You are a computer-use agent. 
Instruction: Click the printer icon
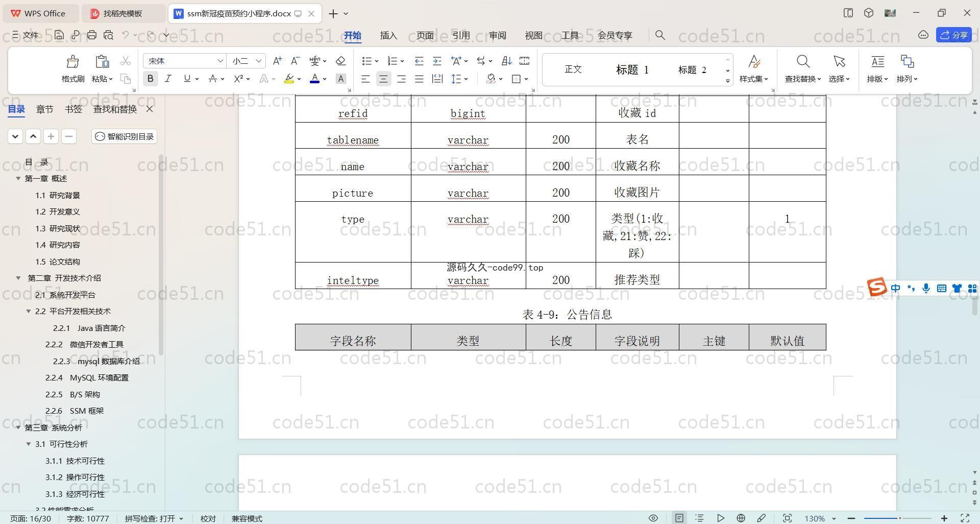click(x=92, y=35)
